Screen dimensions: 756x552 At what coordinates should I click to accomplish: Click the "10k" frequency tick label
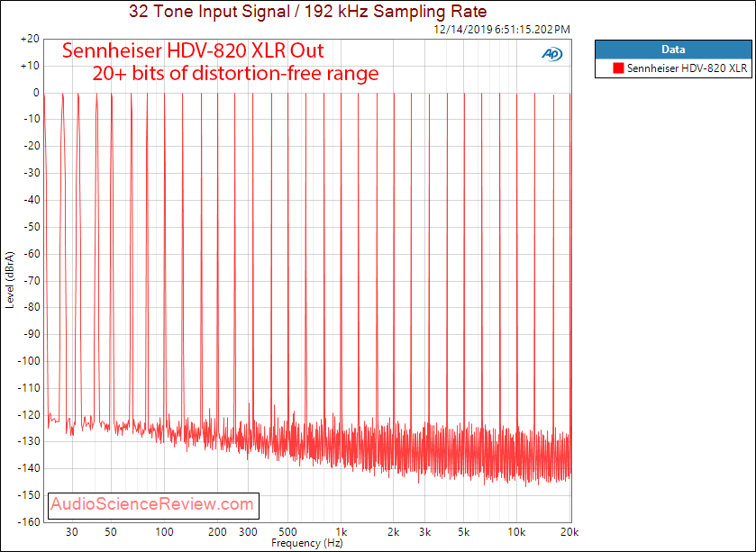click(x=516, y=532)
